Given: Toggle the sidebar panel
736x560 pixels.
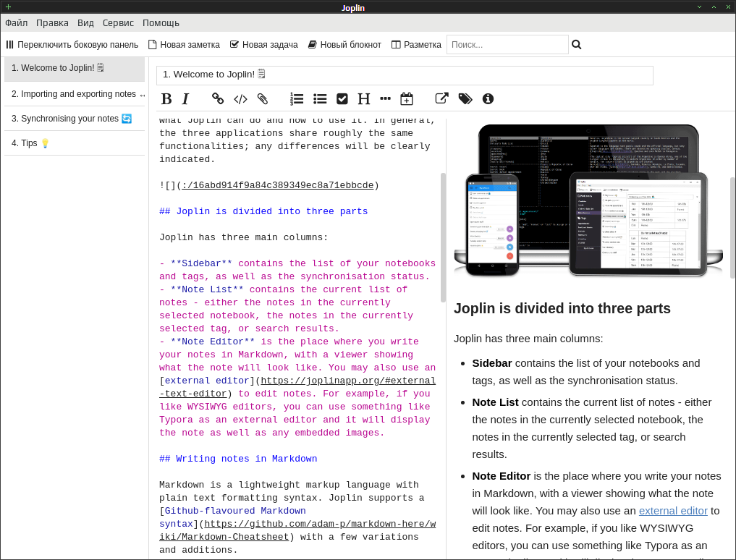Looking at the screenshot, I should pos(72,45).
